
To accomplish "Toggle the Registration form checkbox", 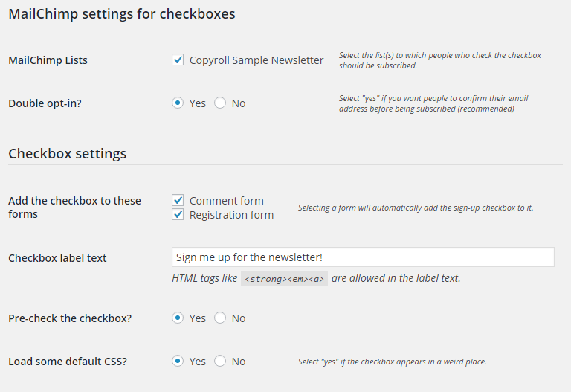I will coord(178,214).
